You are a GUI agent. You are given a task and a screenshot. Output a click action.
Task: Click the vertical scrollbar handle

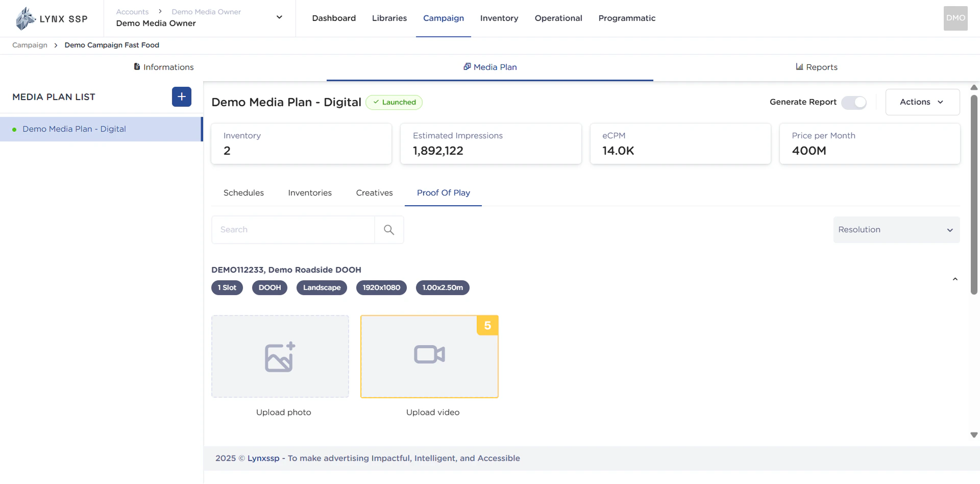tap(974, 194)
